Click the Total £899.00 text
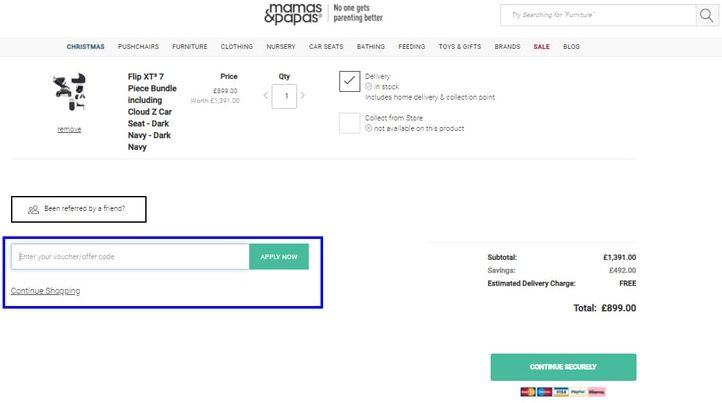Screen dimensions: 722x403 (x=605, y=308)
